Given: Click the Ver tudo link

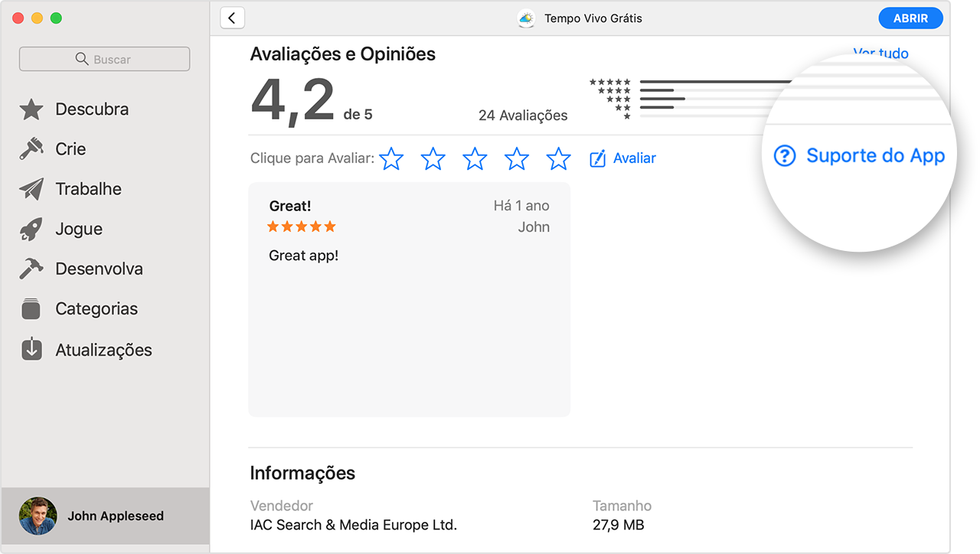Looking at the screenshot, I should (880, 53).
